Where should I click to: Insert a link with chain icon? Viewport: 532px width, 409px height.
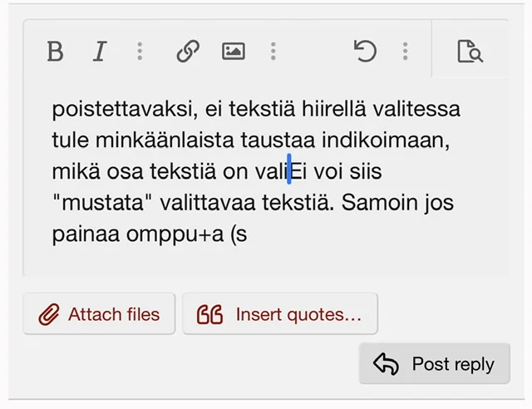pos(188,52)
